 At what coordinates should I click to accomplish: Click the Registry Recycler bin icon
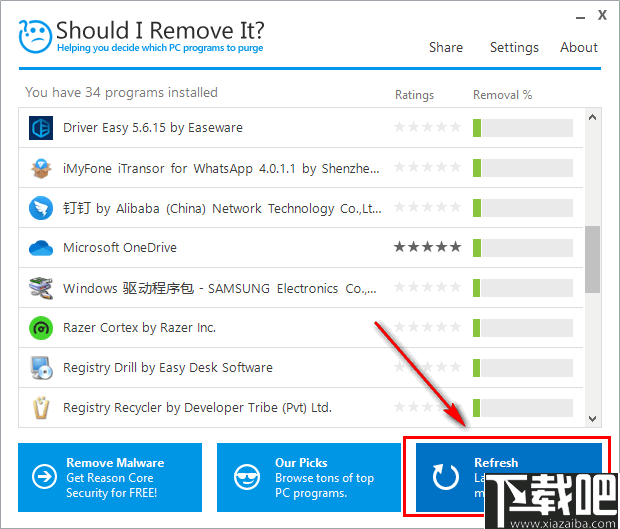tap(41, 408)
